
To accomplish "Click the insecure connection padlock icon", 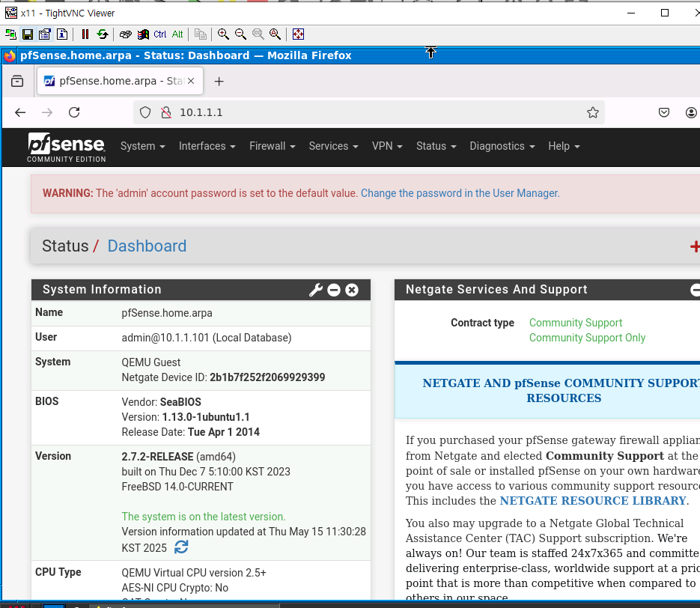I will [166, 112].
